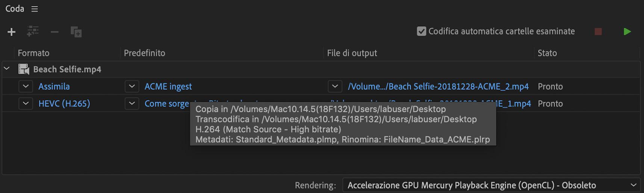Click the Duplicate item icon

click(x=76, y=32)
